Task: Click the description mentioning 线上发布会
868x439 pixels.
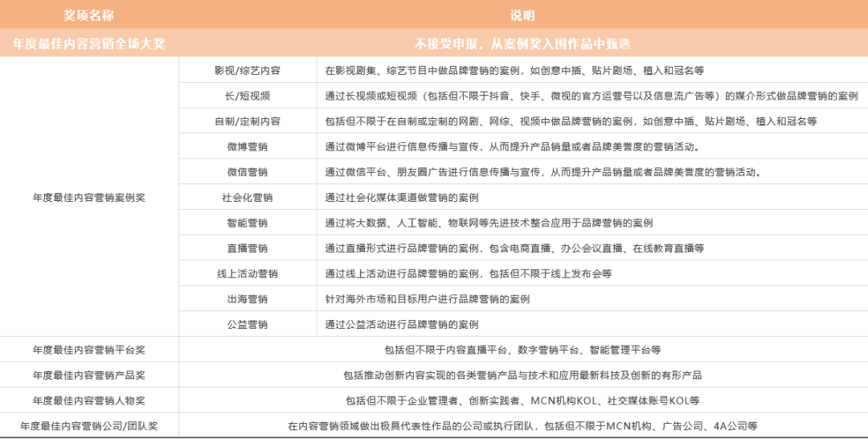Action: [469, 274]
